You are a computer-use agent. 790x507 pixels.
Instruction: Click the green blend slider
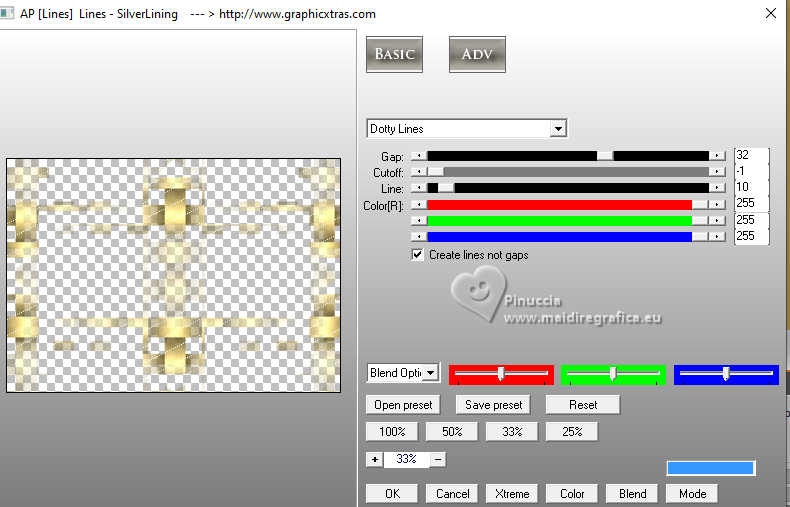click(x=613, y=374)
